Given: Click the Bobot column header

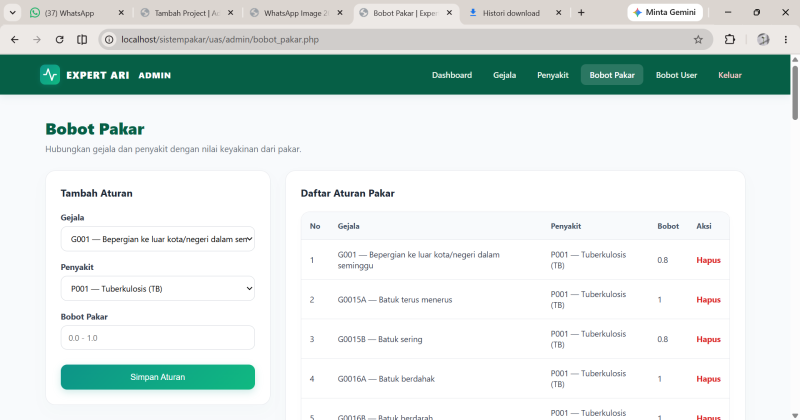Looking at the screenshot, I should [668, 226].
